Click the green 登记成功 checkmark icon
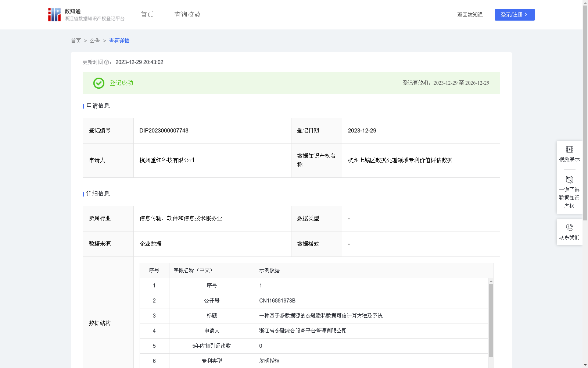The height and width of the screenshot is (368, 588). coord(99,83)
